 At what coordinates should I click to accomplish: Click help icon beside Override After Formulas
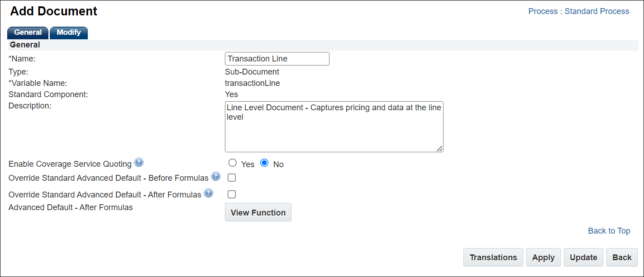tap(209, 192)
